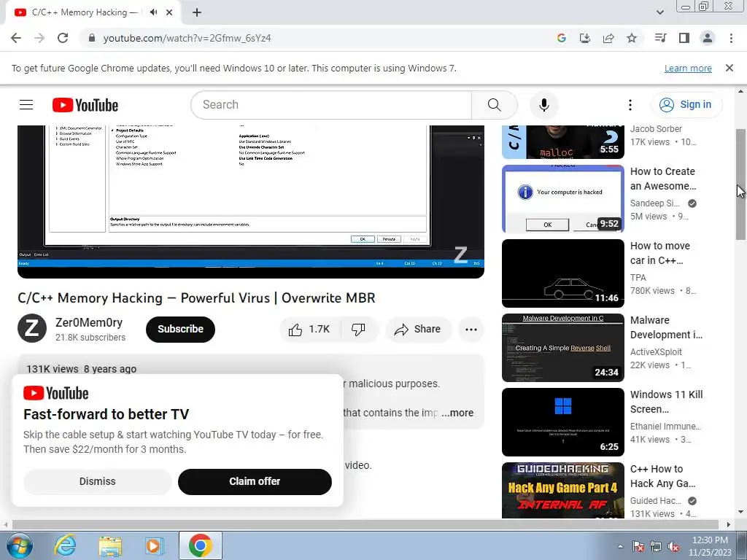
Task: Select the C/C++ Memory Hacking tab
Action: [94, 12]
